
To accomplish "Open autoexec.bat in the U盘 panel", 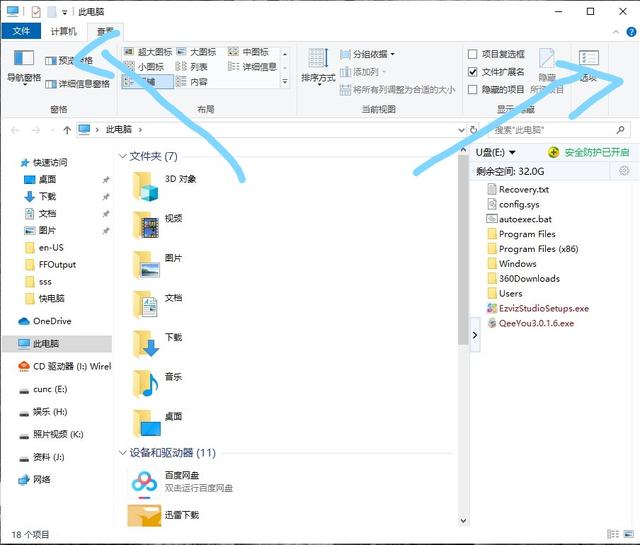I will [x=519, y=219].
